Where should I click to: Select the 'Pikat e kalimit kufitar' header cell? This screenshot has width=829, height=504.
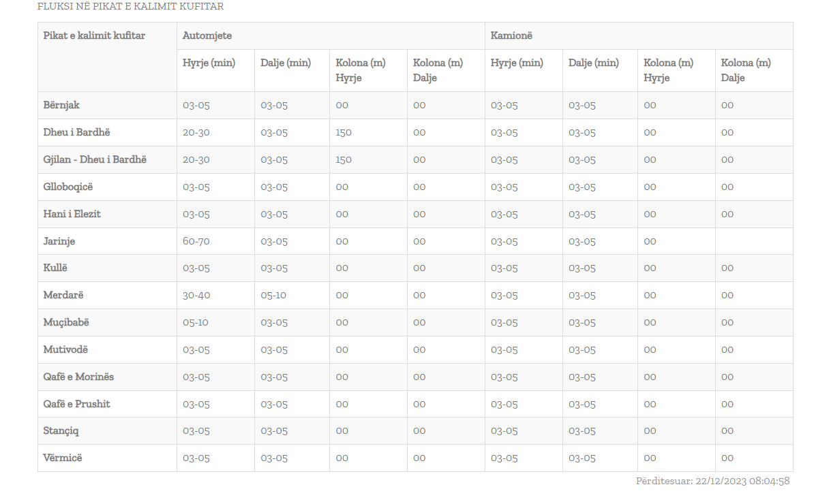point(94,35)
